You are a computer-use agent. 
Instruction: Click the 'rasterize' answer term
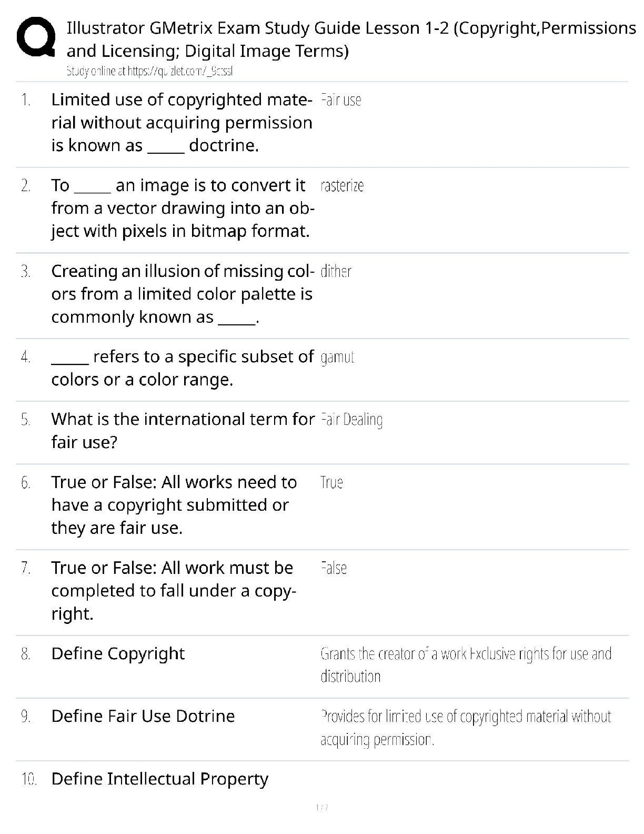pos(342,186)
